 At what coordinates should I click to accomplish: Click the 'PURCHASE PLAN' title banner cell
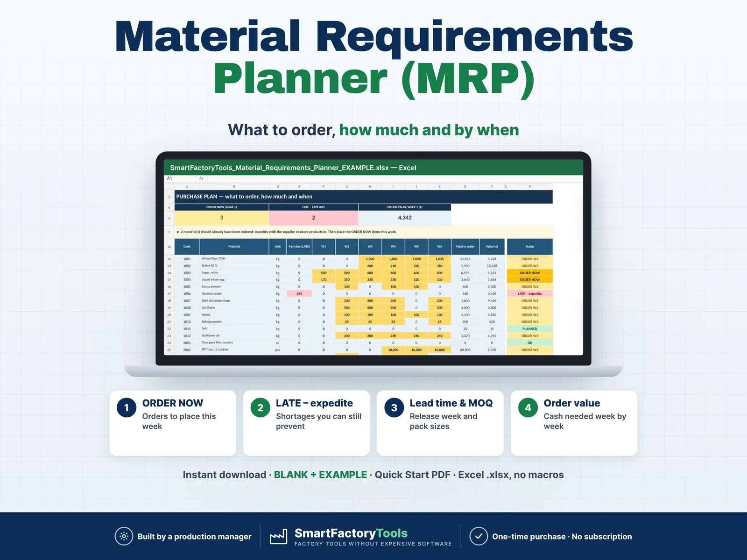364,196
